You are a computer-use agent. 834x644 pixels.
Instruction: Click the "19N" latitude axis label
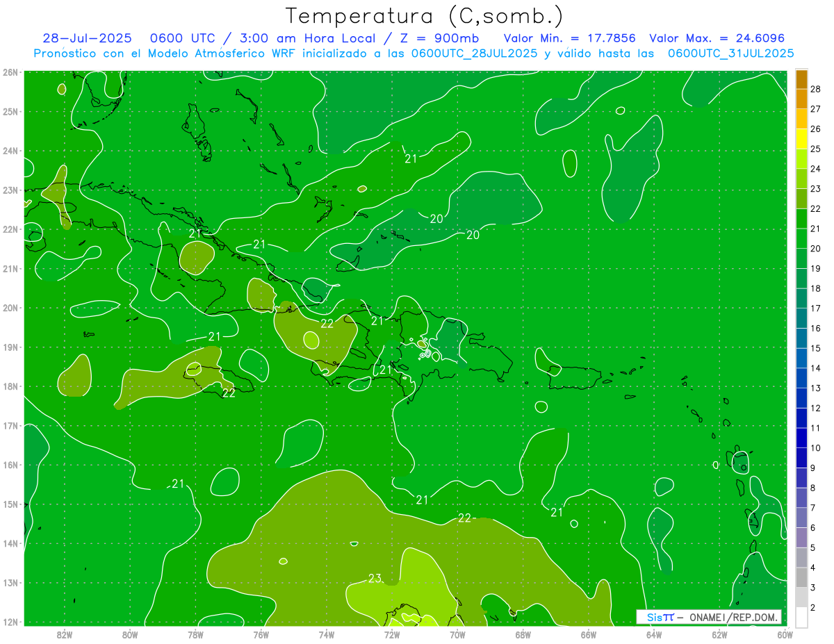10,347
